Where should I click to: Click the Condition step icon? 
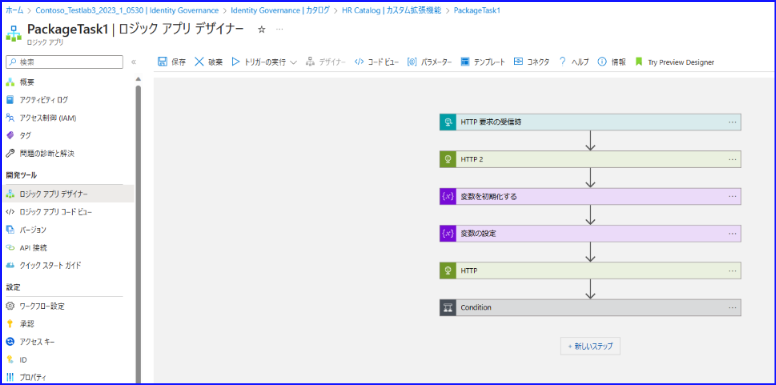448,307
